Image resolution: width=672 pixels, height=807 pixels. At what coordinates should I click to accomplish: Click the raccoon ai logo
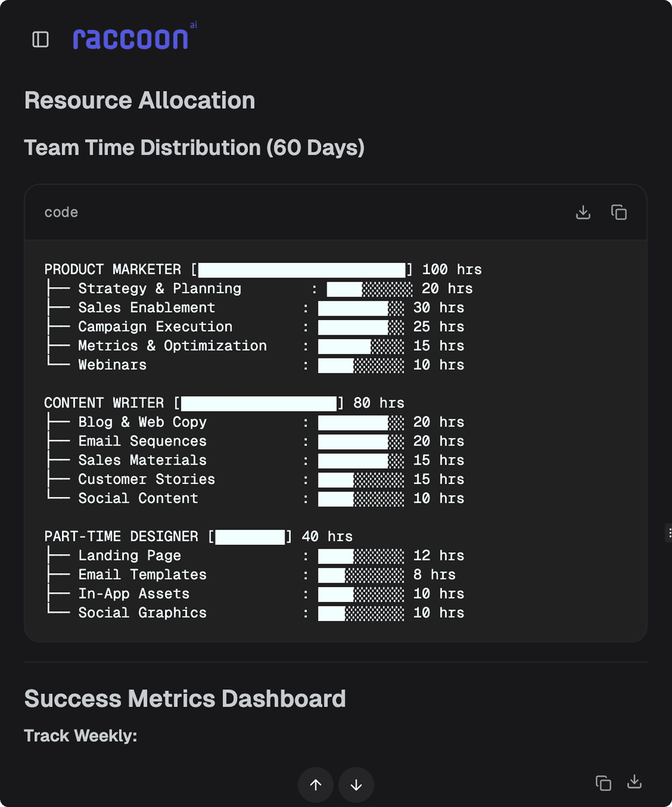point(131,38)
